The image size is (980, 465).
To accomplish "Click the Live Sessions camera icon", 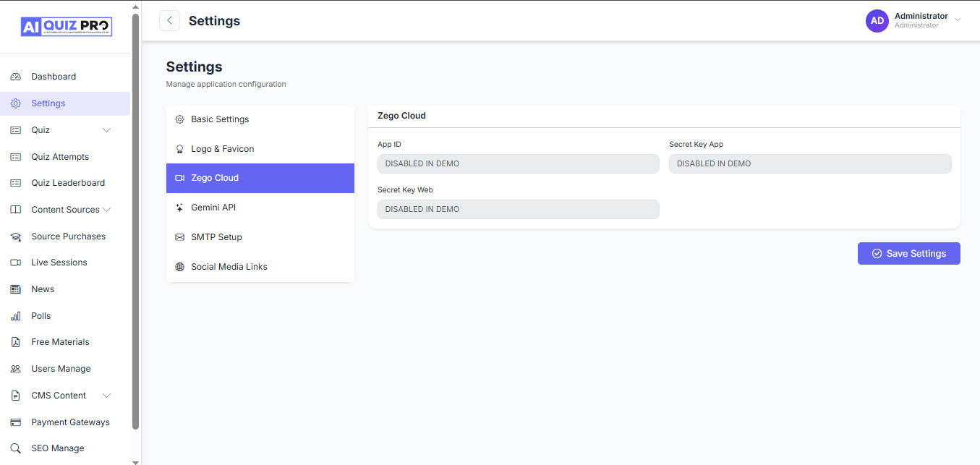I will (x=16, y=263).
